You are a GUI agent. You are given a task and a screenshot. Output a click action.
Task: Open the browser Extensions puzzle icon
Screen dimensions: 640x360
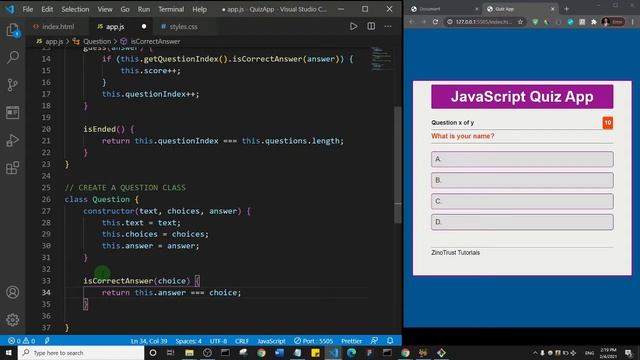[594, 22]
